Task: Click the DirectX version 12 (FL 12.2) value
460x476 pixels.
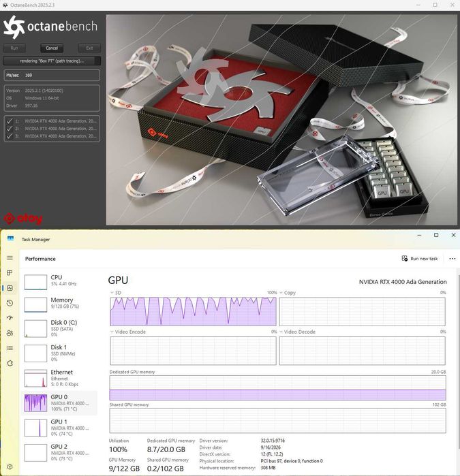Action: pyautogui.click(x=272, y=454)
